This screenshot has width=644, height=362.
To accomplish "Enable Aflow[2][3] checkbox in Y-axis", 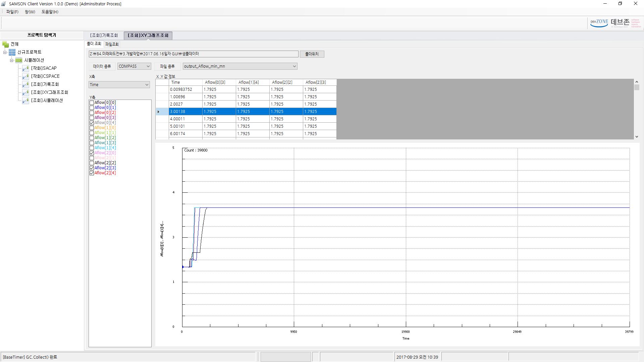I will pos(91,168).
